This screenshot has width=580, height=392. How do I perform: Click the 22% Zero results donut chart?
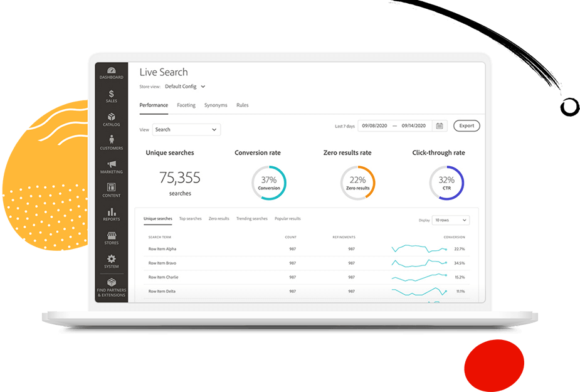357,183
